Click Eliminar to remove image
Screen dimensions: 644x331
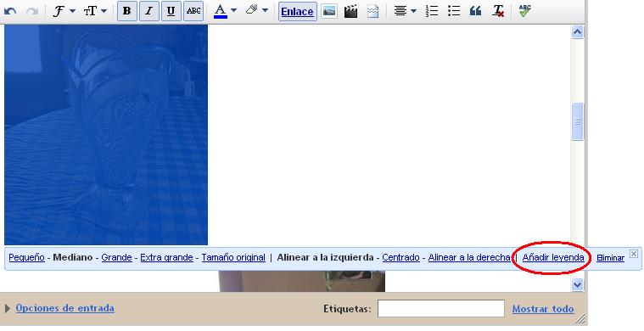[x=610, y=258]
